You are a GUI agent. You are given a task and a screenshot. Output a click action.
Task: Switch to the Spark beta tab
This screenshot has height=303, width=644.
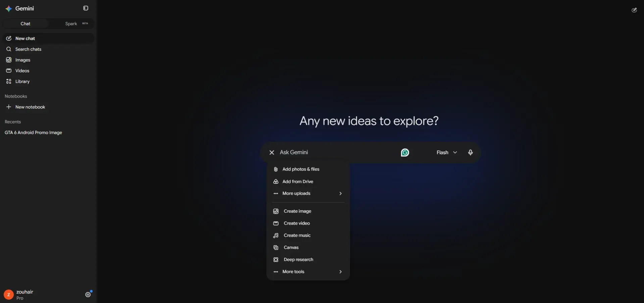tap(71, 24)
